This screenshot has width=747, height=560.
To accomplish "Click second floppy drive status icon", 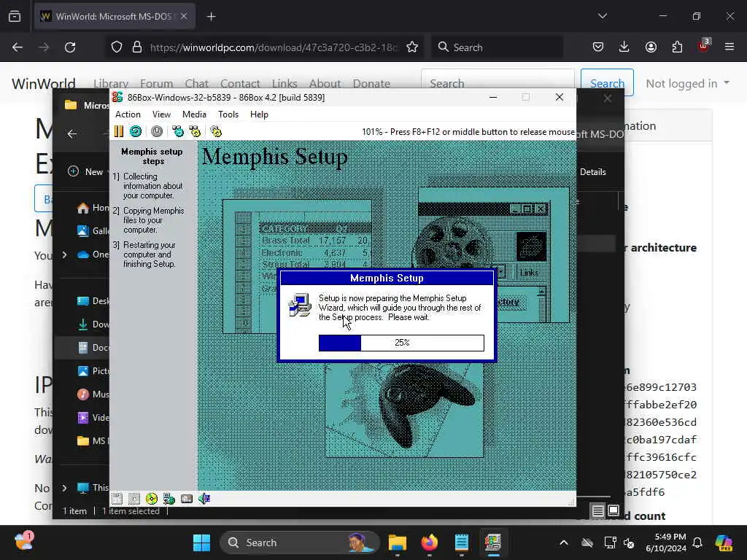I will click(x=134, y=499).
